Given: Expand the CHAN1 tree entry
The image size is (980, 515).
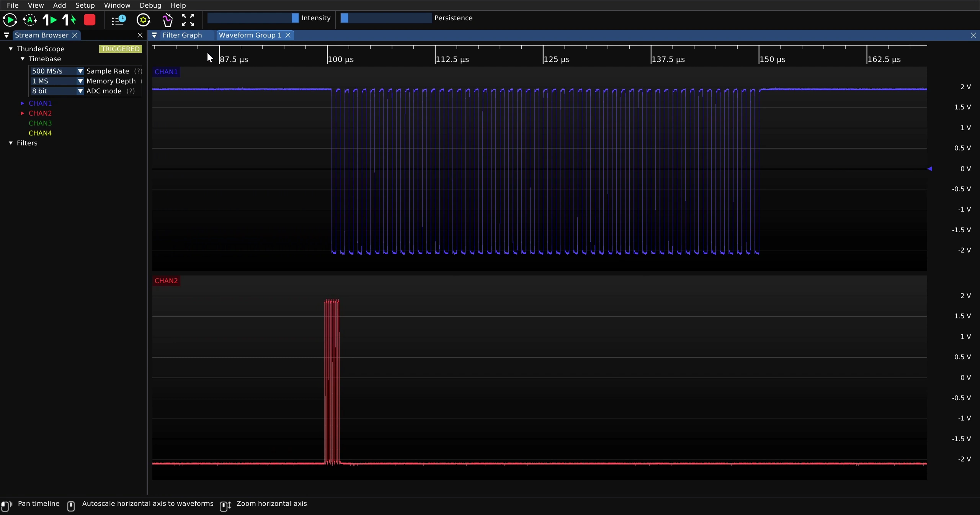Looking at the screenshot, I should tap(23, 103).
